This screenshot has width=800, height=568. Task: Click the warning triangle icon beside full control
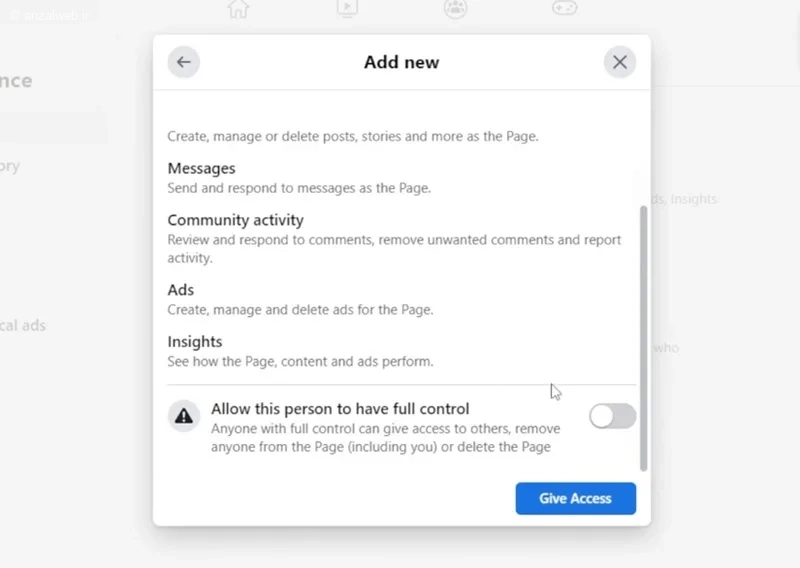[x=184, y=417]
